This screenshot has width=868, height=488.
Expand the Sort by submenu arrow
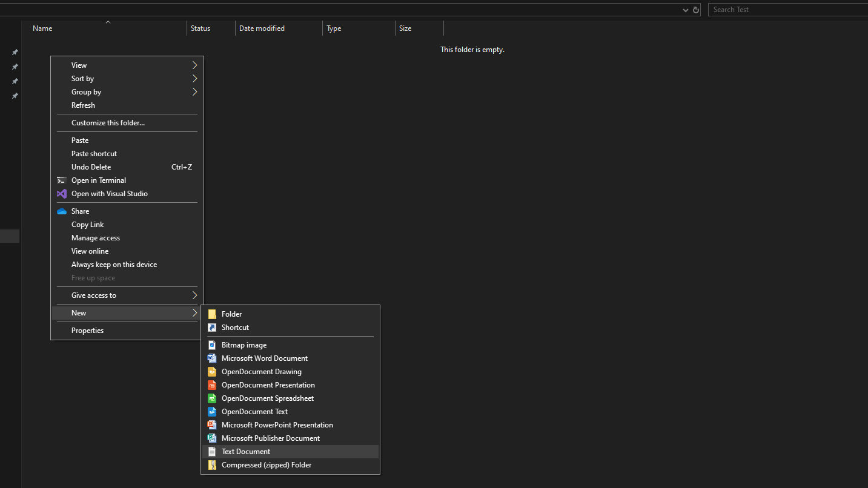click(194, 79)
